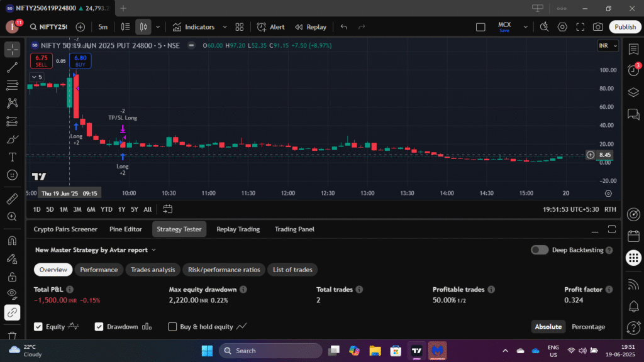Open the notifications bell

[633, 306]
